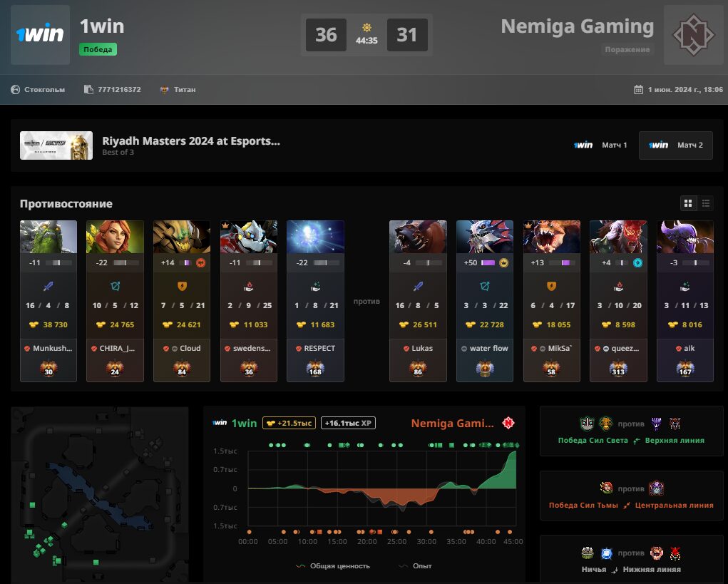The image size is (728, 584).
Task: Click the +16.1тыс XP advantage badge
Action: 348,423
